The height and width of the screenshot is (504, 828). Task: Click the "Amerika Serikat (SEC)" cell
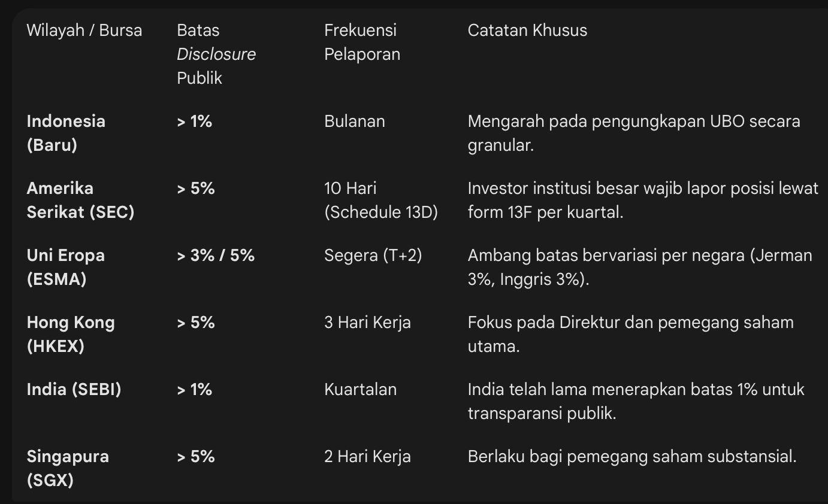80,200
